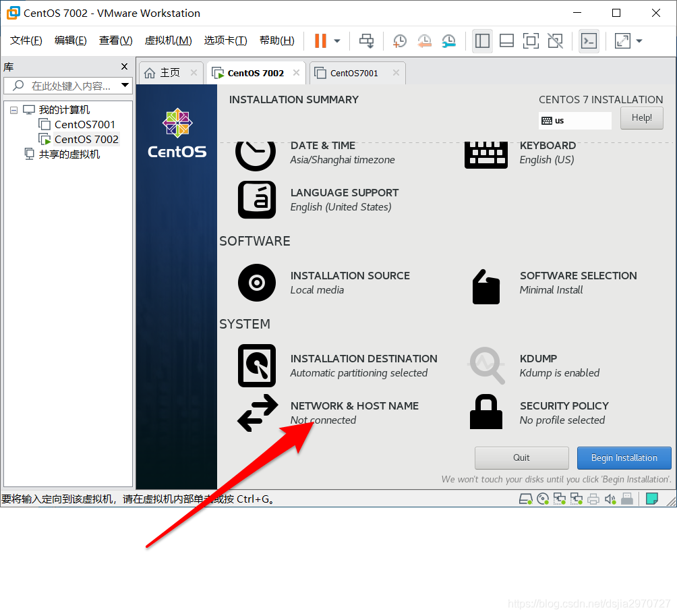Click the us keyboard layout indicator
Image resolution: width=677 pixels, height=616 pixels.
coord(575,121)
